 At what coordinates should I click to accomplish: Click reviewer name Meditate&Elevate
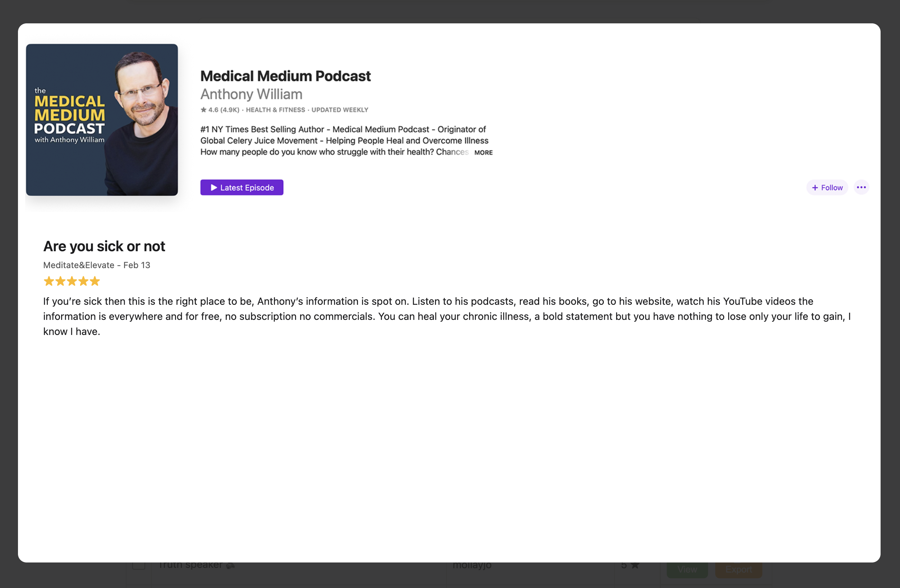(x=79, y=265)
